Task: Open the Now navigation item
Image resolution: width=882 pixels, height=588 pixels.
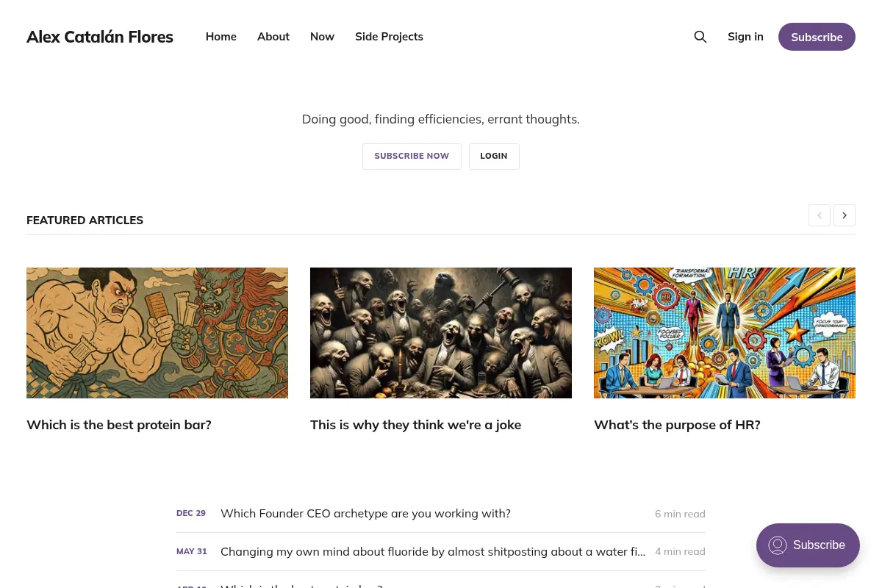Action: pyautogui.click(x=322, y=37)
